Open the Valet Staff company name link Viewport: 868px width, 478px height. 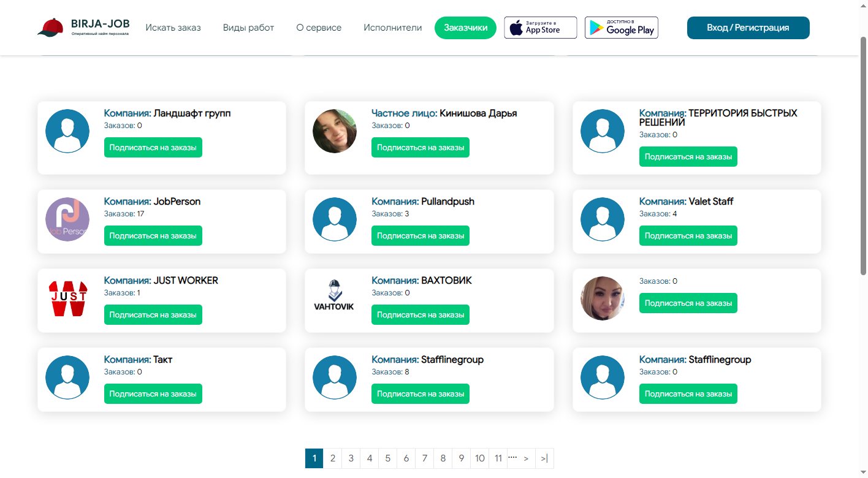(x=711, y=202)
